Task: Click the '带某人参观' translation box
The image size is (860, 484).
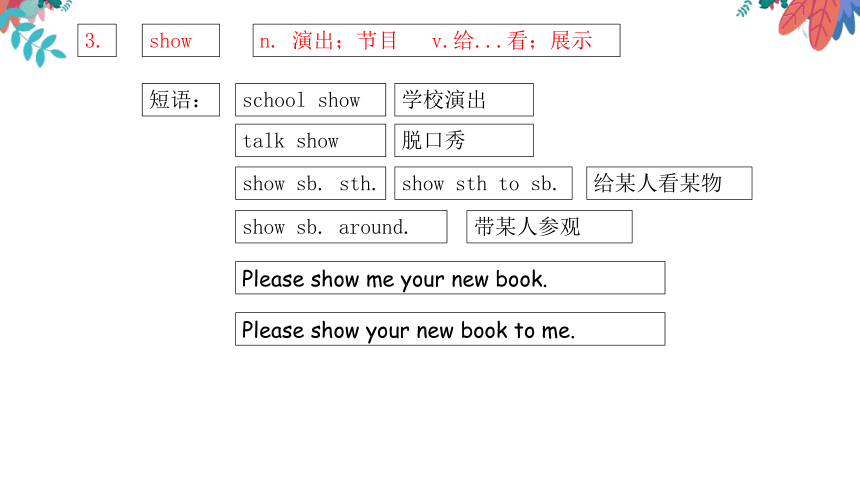Action: pyautogui.click(x=549, y=227)
